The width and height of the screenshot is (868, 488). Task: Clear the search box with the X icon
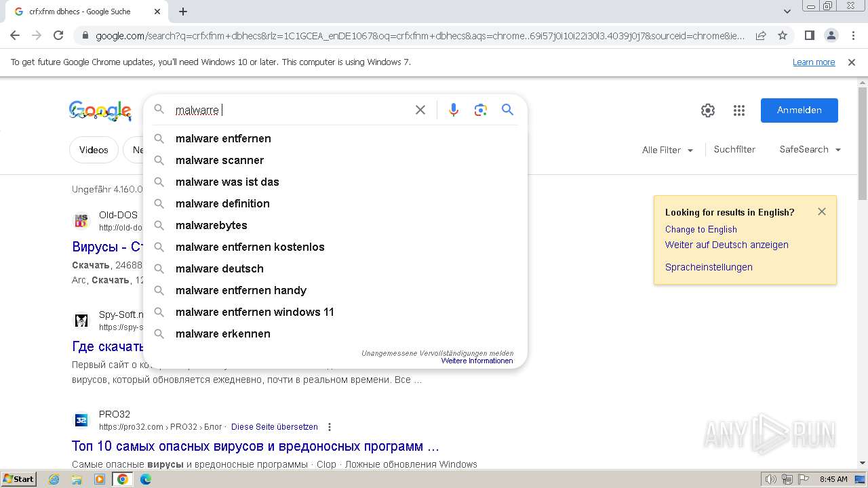tap(420, 110)
